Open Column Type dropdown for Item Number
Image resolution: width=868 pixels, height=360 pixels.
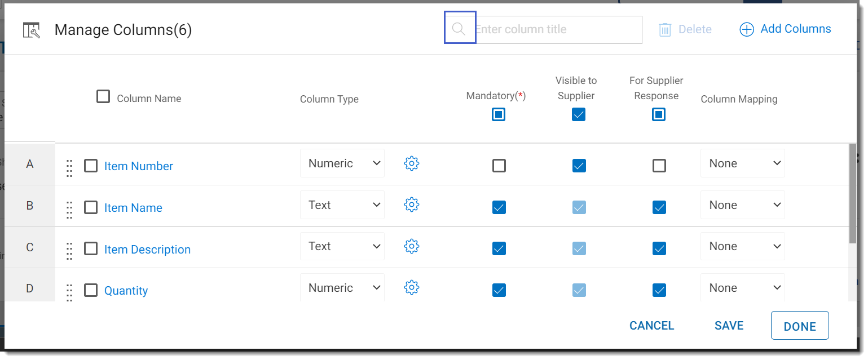(x=342, y=163)
